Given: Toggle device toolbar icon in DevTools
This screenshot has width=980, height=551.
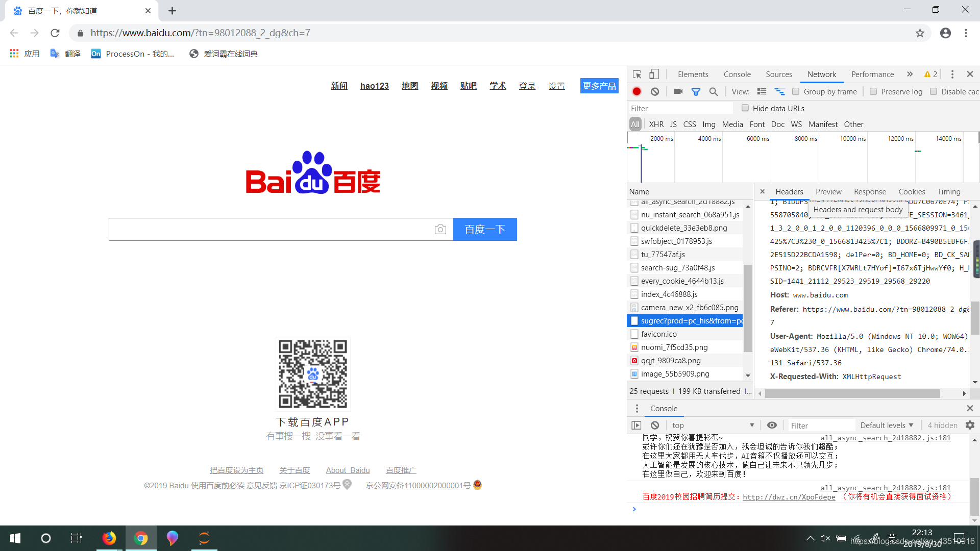Looking at the screenshot, I should click(x=654, y=74).
